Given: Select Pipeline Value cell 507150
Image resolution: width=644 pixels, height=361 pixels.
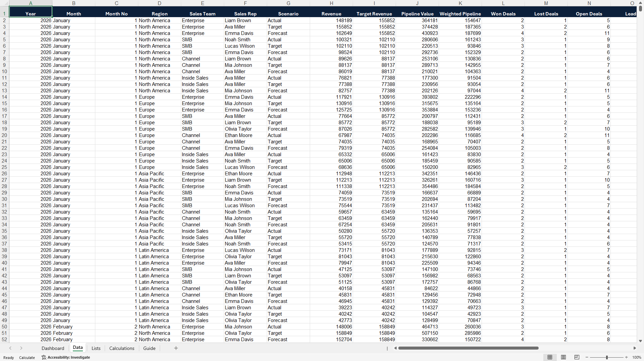Looking at the screenshot, I should tap(417, 333).
